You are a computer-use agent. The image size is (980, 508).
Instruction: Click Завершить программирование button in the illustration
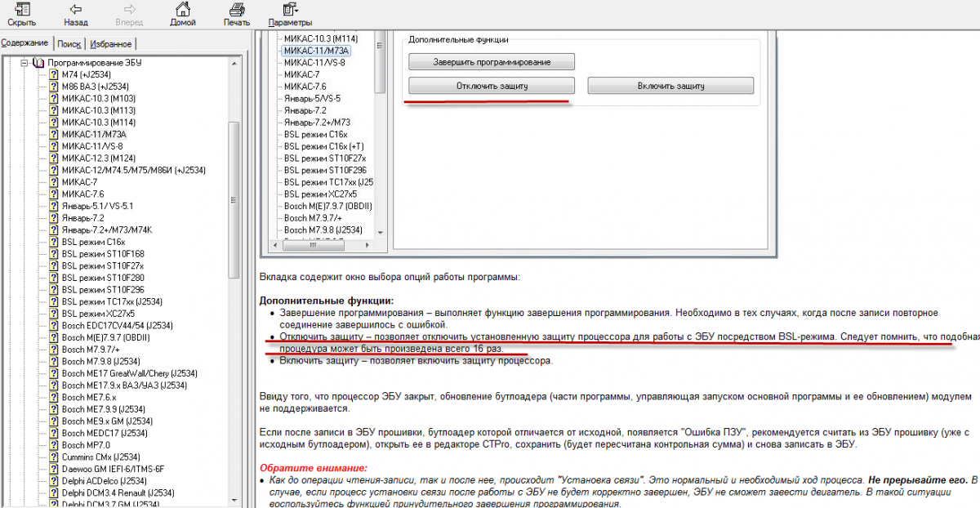pyautogui.click(x=492, y=62)
